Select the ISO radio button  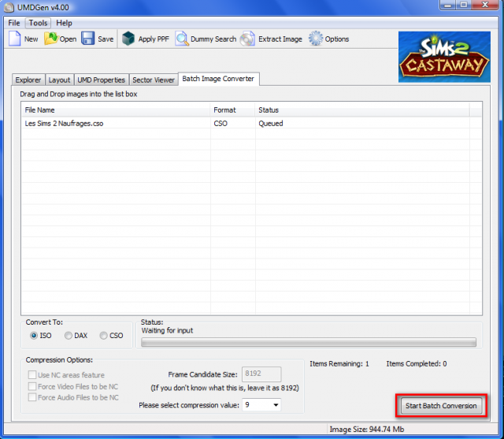34,336
